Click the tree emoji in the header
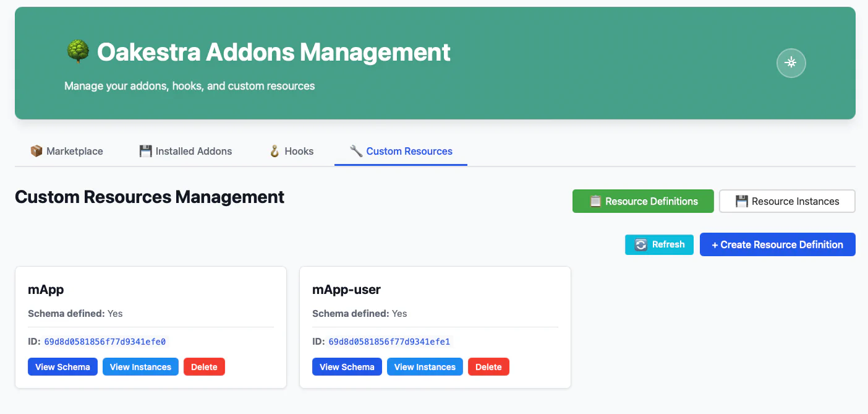The image size is (868, 414). (x=77, y=51)
